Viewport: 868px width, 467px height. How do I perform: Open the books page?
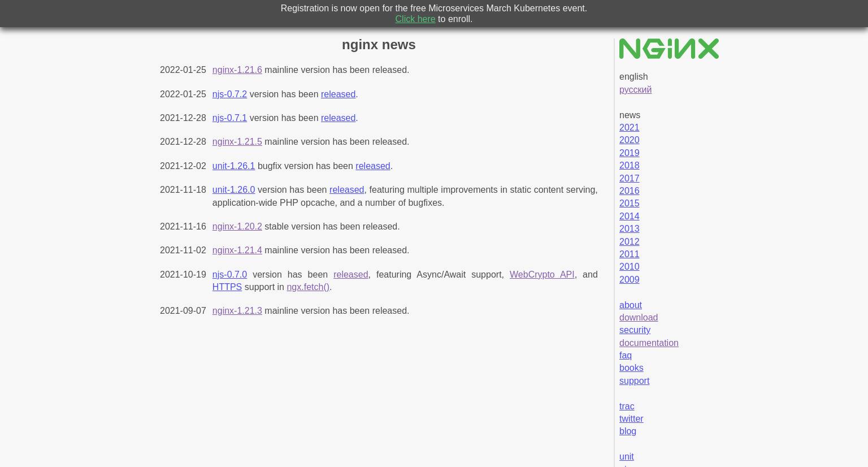pos(631,367)
